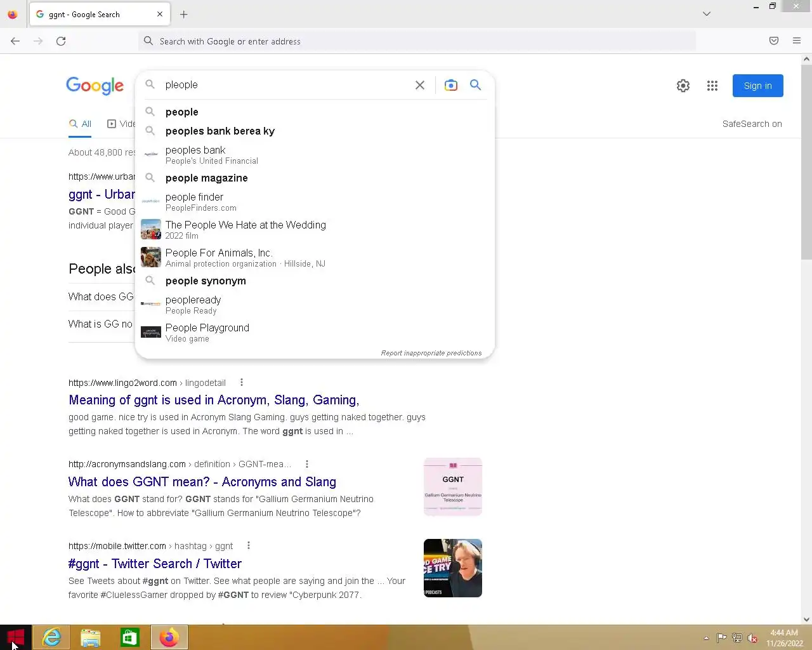Screen dimensions: 812x650
Task: Choose 'peoples bank berea ky' suggestion
Action: tap(315, 131)
